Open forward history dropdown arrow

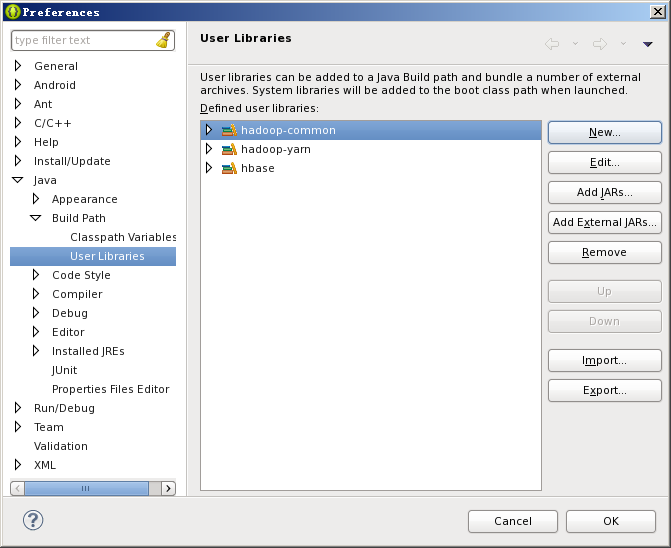tap(623, 43)
